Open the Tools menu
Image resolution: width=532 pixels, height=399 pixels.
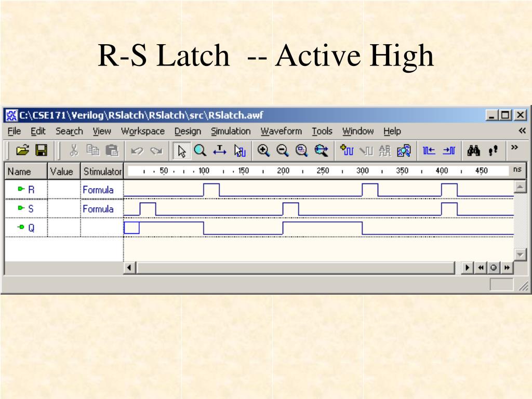click(322, 131)
